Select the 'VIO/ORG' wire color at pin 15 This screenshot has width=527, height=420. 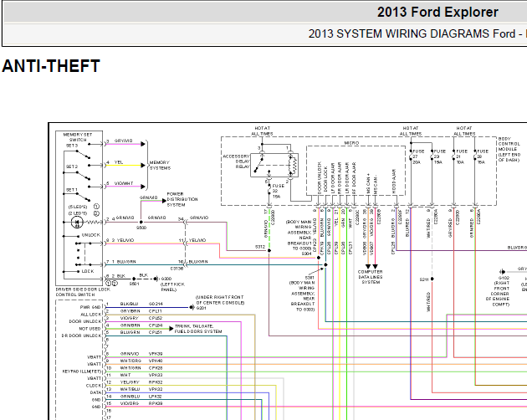coord(130,403)
